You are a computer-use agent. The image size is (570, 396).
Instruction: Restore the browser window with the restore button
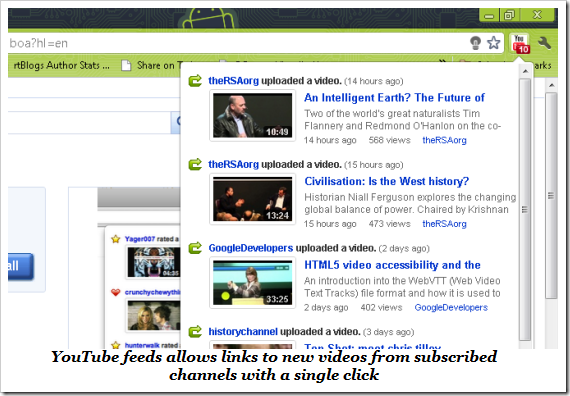[x=509, y=15]
